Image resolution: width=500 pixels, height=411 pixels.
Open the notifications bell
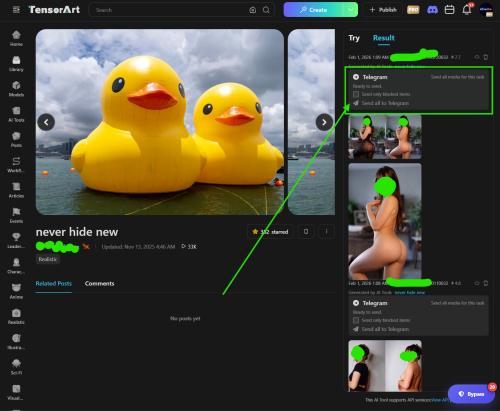click(x=467, y=10)
